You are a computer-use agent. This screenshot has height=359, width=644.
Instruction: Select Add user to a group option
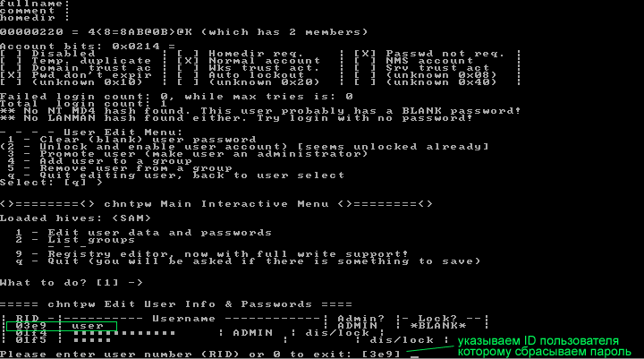pos(99,161)
